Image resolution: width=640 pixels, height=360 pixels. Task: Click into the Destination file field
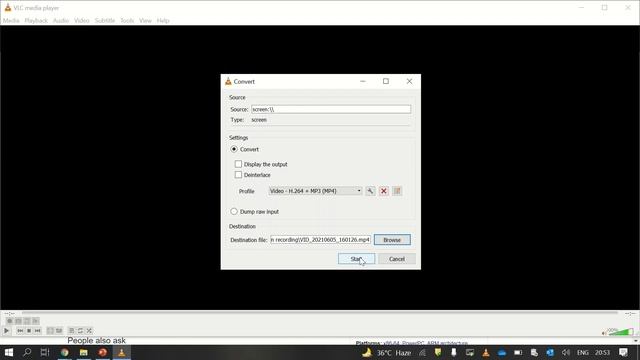pyautogui.click(x=320, y=240)
